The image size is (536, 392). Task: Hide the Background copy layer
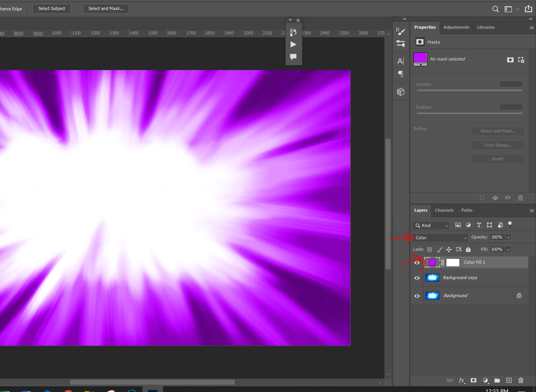pos(417,278)
